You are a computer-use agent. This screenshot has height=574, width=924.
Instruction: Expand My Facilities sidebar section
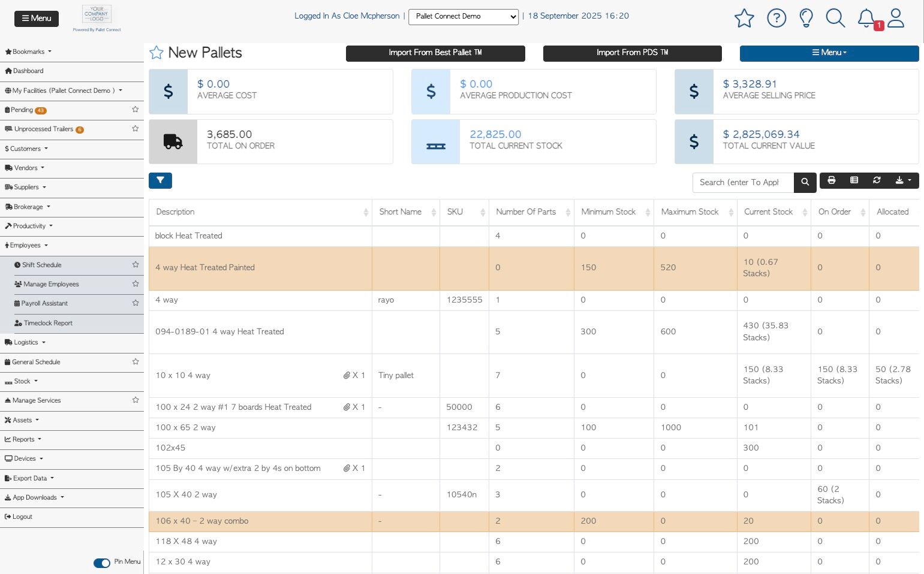click(x=64, y=90)
